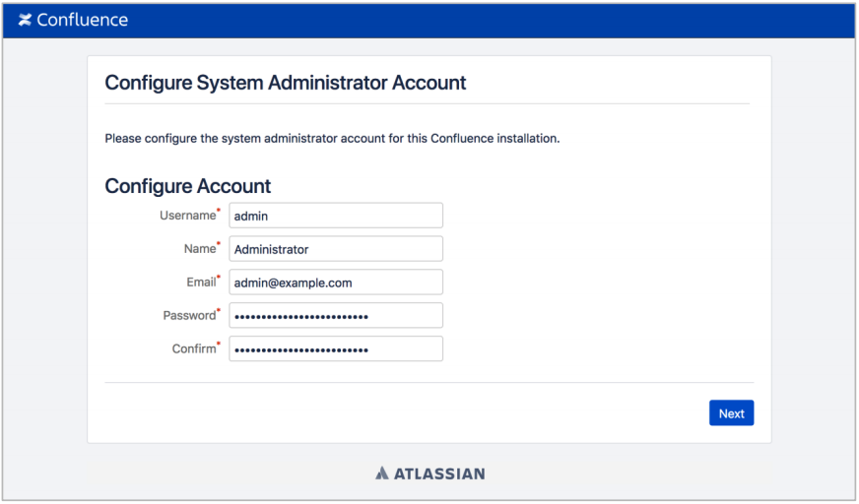Click the Confirm label
This screenshot has height=504, width=859.
194,349
